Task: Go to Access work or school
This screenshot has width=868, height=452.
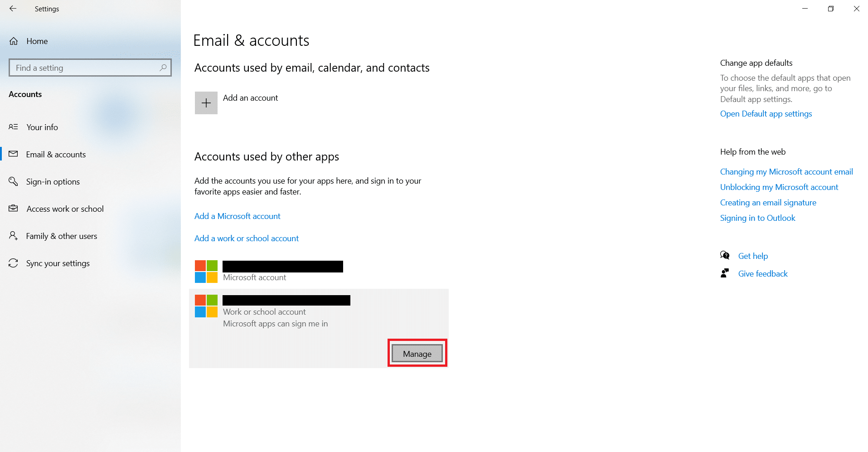Action: click(65, 209)
